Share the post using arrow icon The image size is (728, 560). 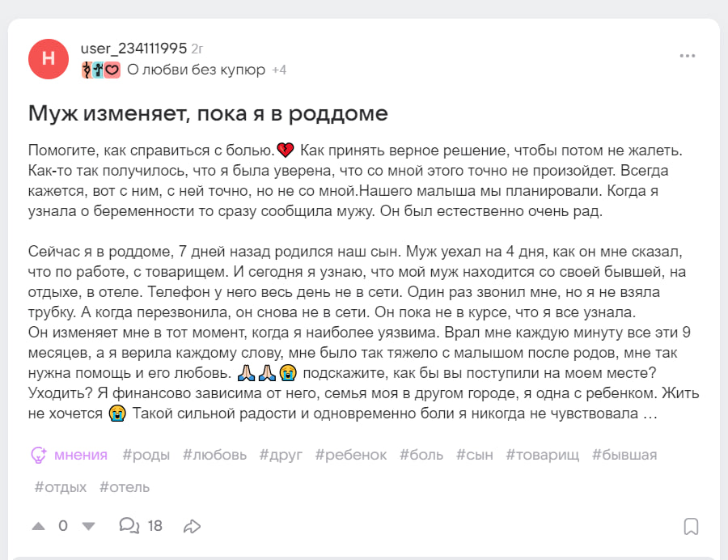coord(192,526)
